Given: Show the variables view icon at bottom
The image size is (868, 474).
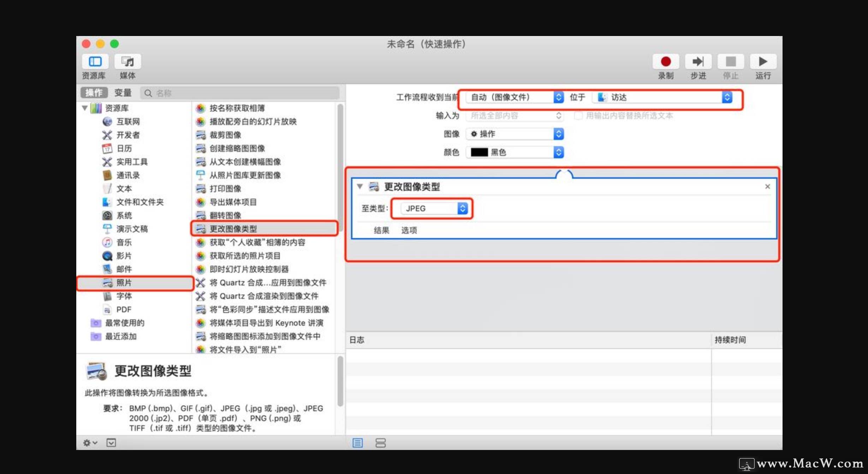Looking at the screenshot, I should point(380,443).
